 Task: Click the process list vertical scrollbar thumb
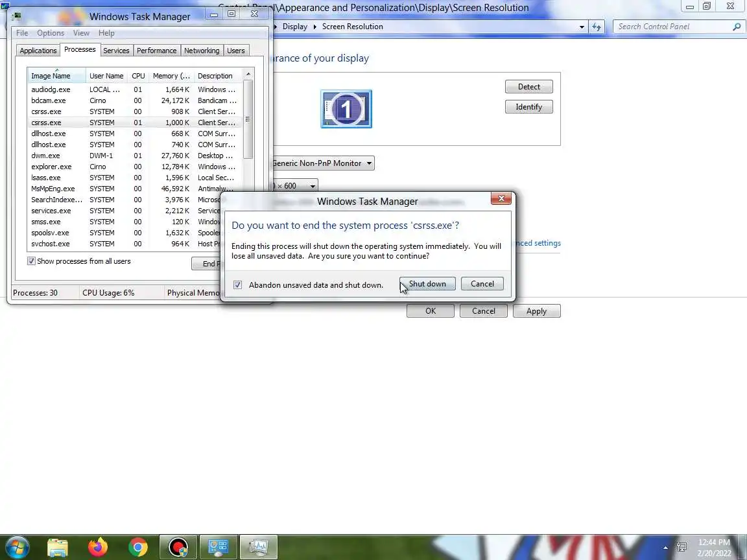[248, 119]
